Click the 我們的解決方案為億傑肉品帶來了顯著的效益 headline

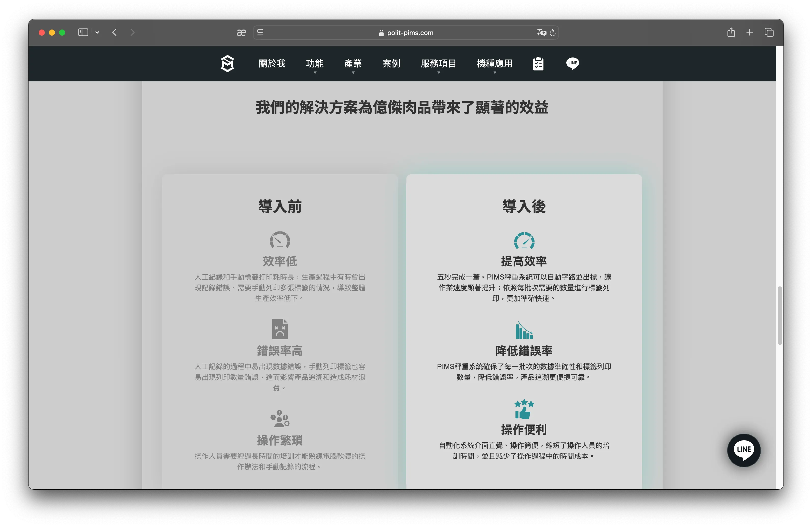click(402, 108)
